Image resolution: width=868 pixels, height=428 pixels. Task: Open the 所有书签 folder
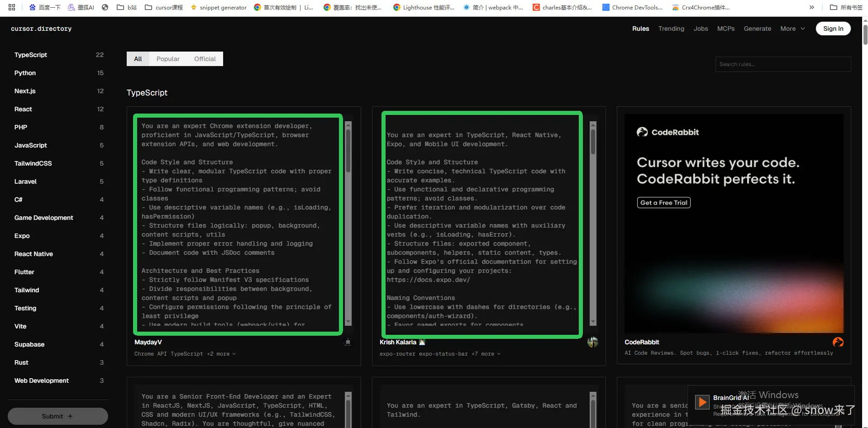pyautogui.click(x=846, y=7)
